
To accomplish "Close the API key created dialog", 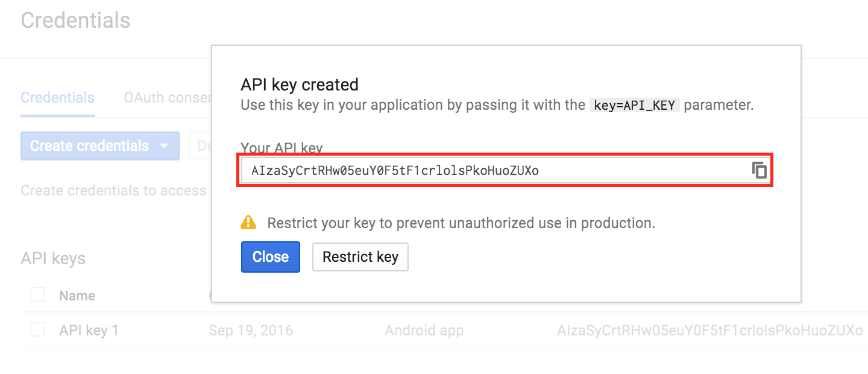I will 270,257.
